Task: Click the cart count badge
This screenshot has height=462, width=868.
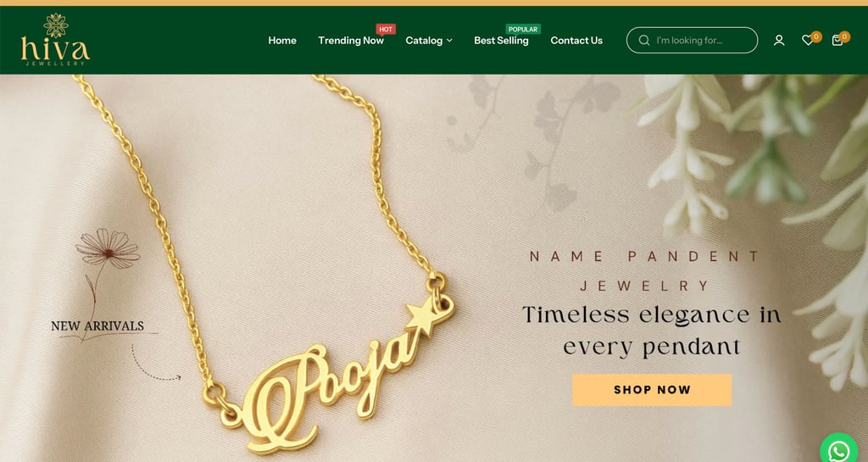Action: click(844, 37)
